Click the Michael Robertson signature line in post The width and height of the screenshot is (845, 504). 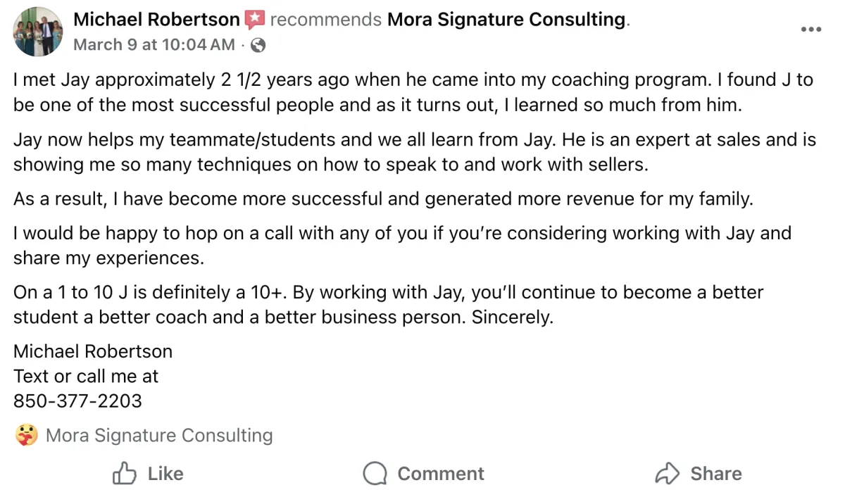(x=93, y=351)
